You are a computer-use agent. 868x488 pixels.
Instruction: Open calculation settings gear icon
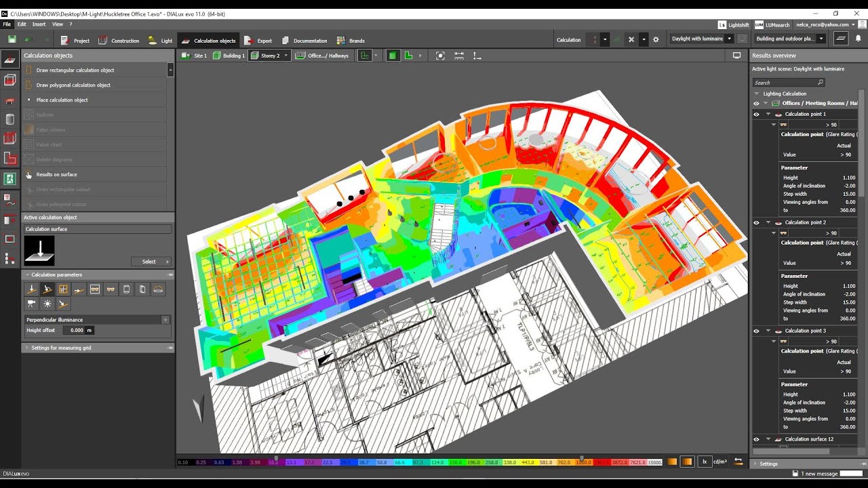pos(656,40)
